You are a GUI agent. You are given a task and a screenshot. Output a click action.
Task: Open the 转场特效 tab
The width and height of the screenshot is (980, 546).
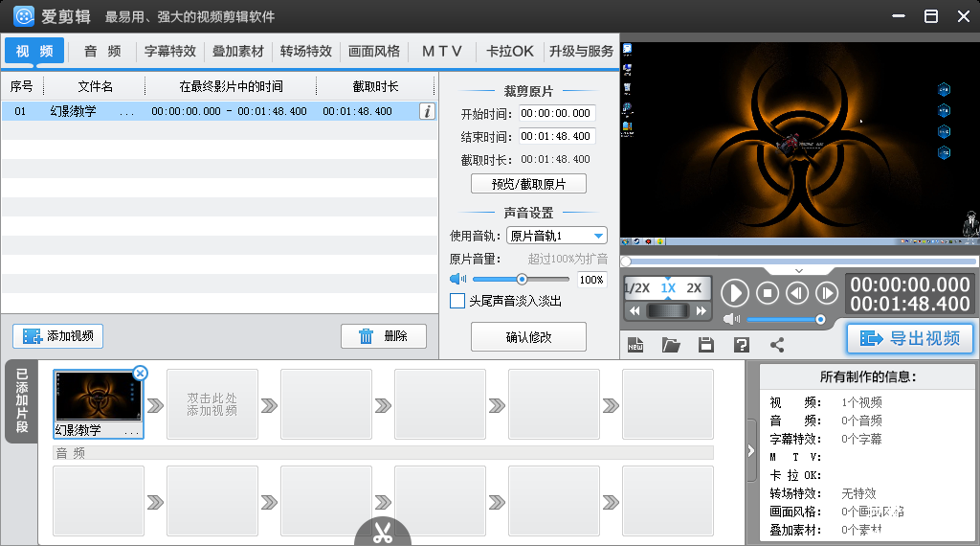coord(305,52)
